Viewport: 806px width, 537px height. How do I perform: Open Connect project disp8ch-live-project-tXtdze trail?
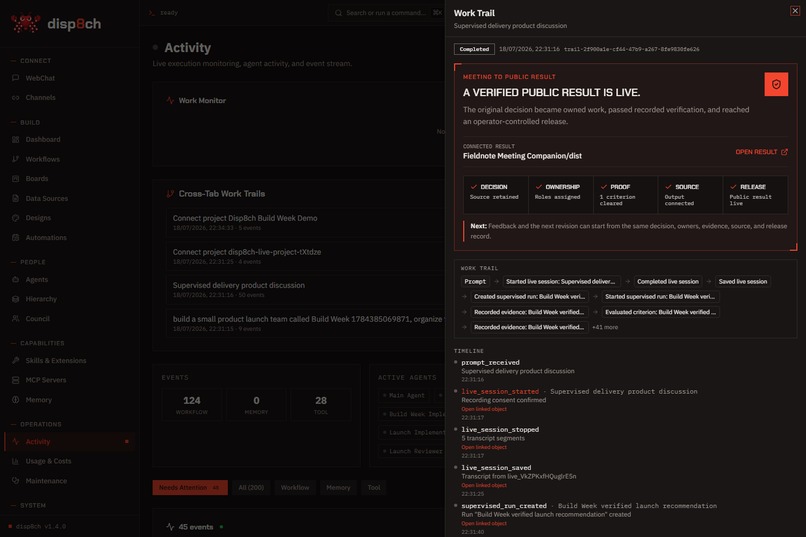point(306,256)
